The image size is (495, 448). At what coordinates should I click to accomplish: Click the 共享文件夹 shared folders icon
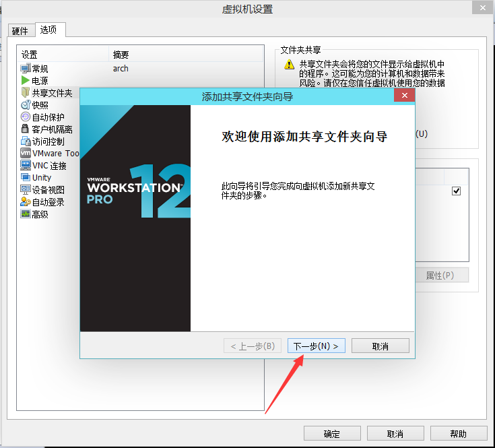point(26,93)
